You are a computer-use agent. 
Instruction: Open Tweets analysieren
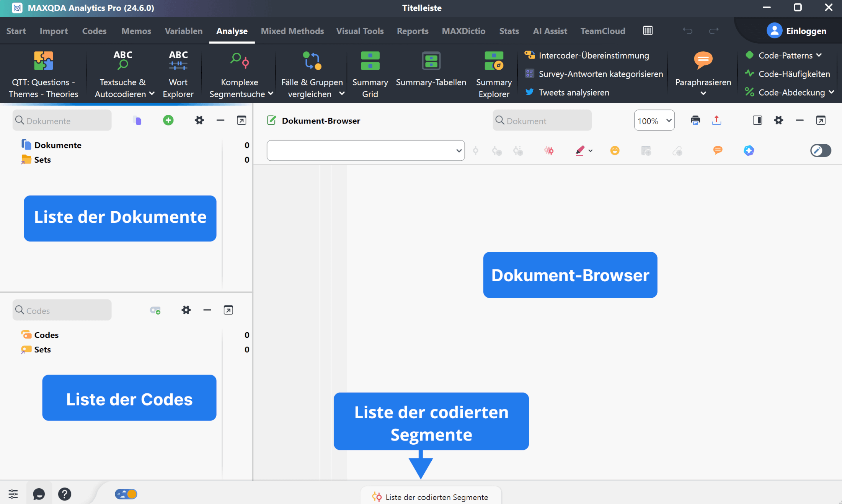(567, 92)
